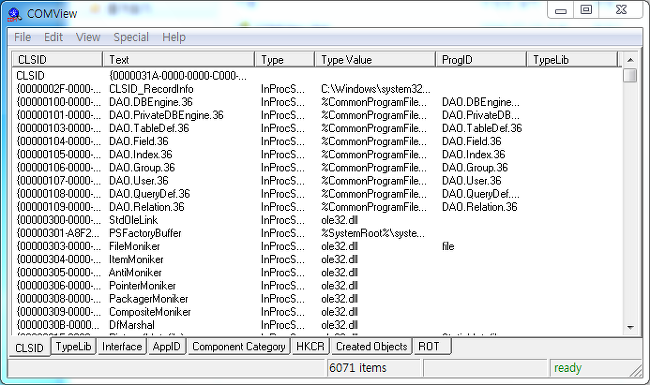Switch to the ROT tab
The image size is (650, 385).
[431, 346]
